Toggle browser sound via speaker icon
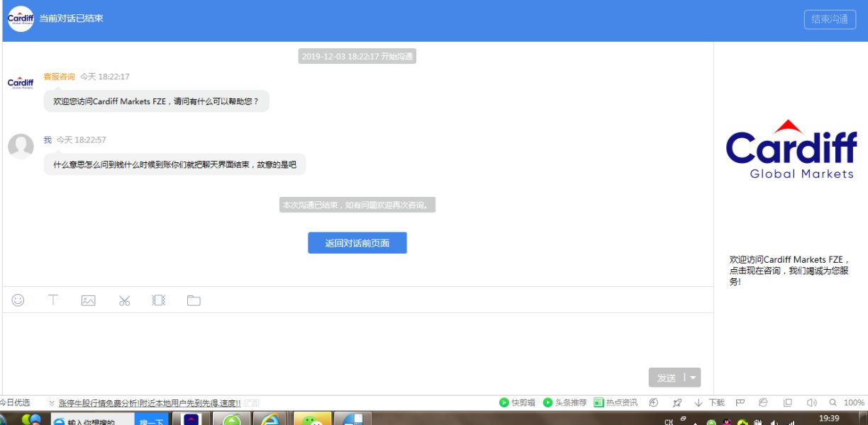 811,402
